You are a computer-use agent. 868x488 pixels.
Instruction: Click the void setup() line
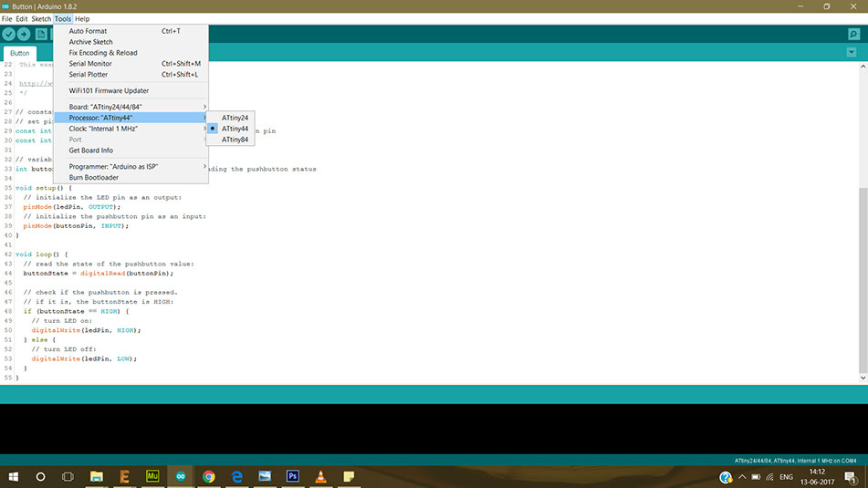tap(44, 188)
